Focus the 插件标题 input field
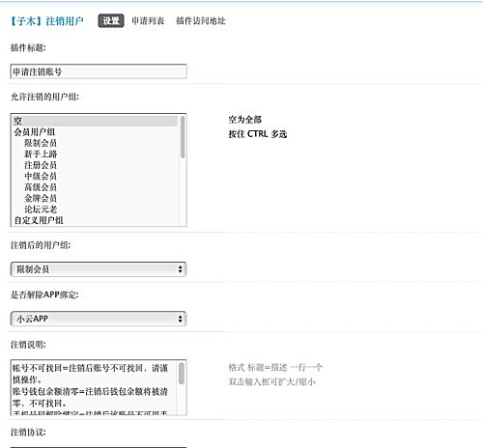 pos(99,71)
